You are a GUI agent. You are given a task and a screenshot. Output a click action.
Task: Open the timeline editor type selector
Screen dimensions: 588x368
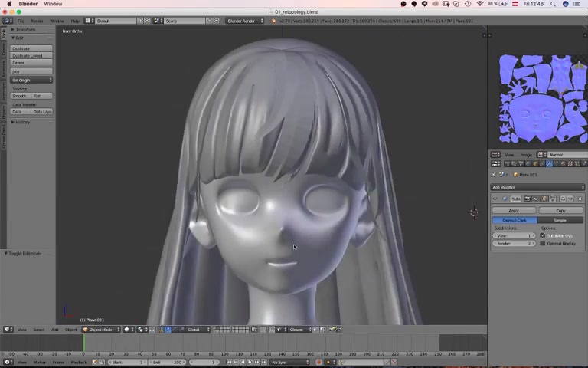point(8,363)
